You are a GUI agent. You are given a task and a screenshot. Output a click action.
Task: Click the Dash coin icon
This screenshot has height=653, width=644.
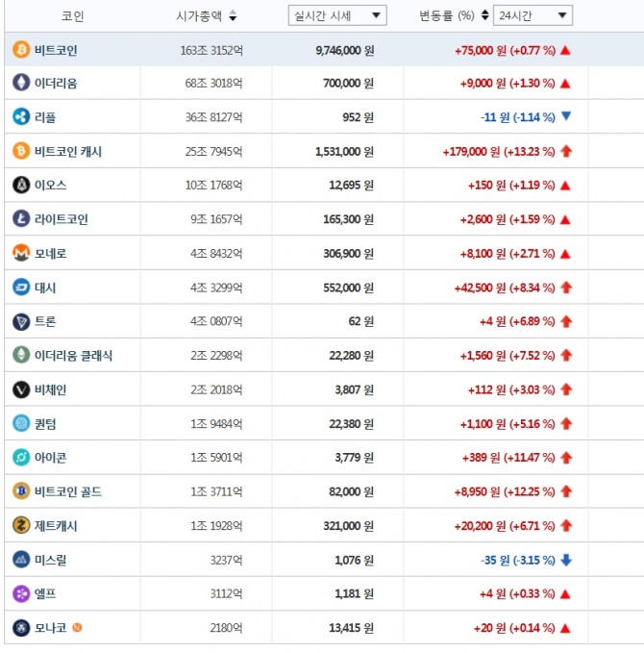click(x=21, y=288)
